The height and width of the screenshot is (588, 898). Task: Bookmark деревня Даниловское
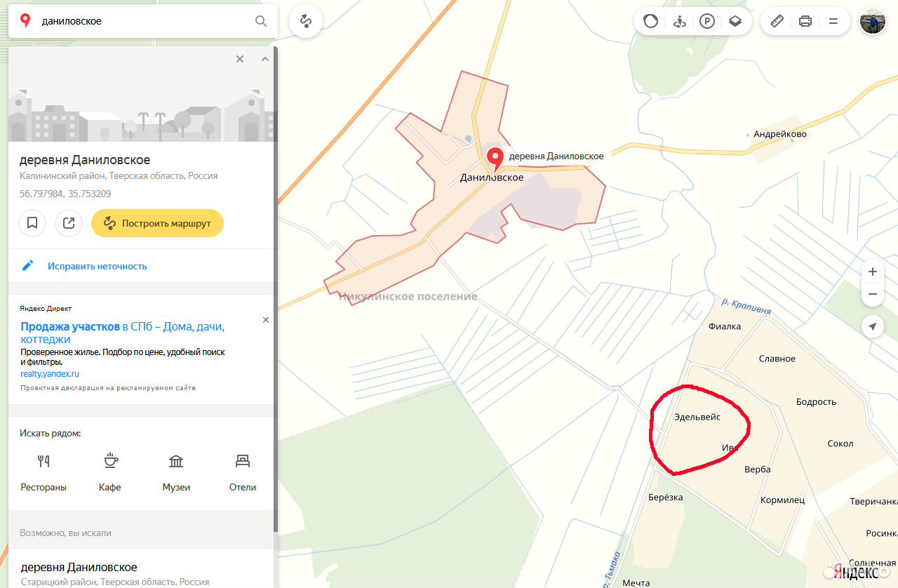pos(32,223)
